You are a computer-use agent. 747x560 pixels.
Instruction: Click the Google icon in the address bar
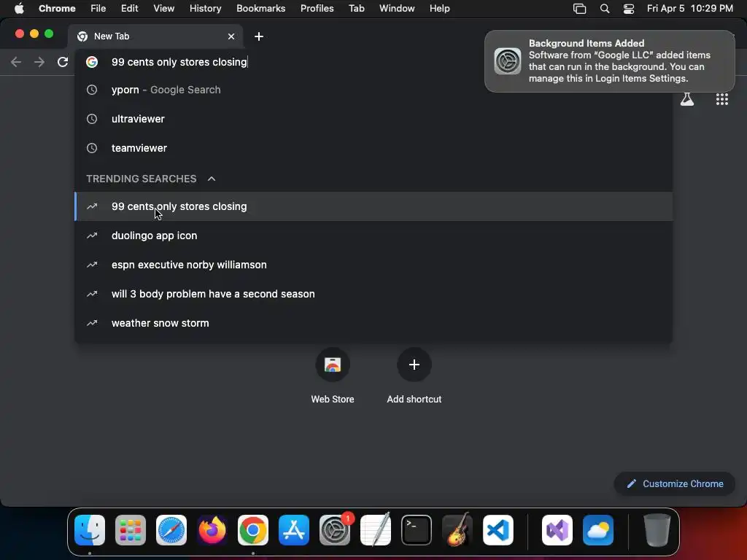pyautogui.click(x=92, y=62)
